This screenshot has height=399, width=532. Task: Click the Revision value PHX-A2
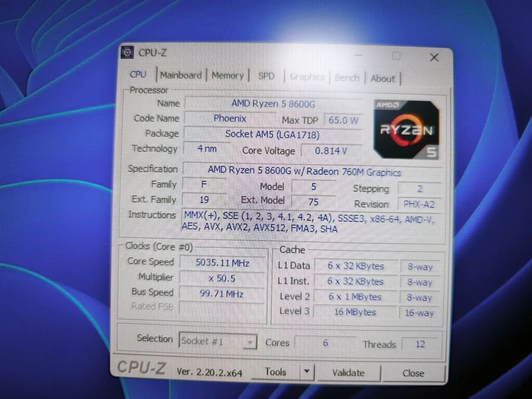[x=419, y=204]
